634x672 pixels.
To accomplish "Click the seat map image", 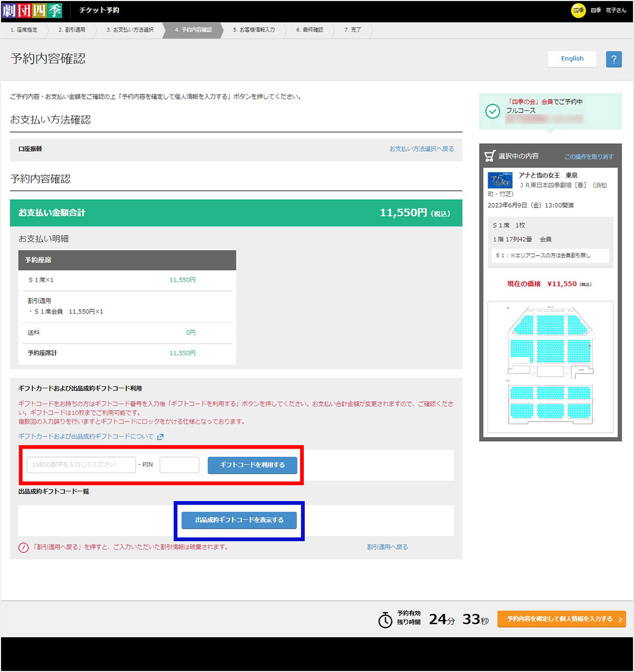I will (x=550, y=367).
